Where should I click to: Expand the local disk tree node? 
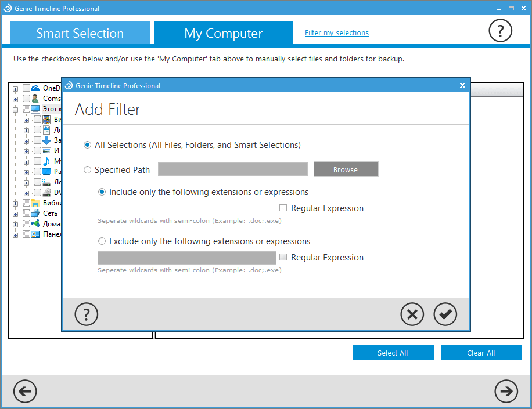point(27,183)
